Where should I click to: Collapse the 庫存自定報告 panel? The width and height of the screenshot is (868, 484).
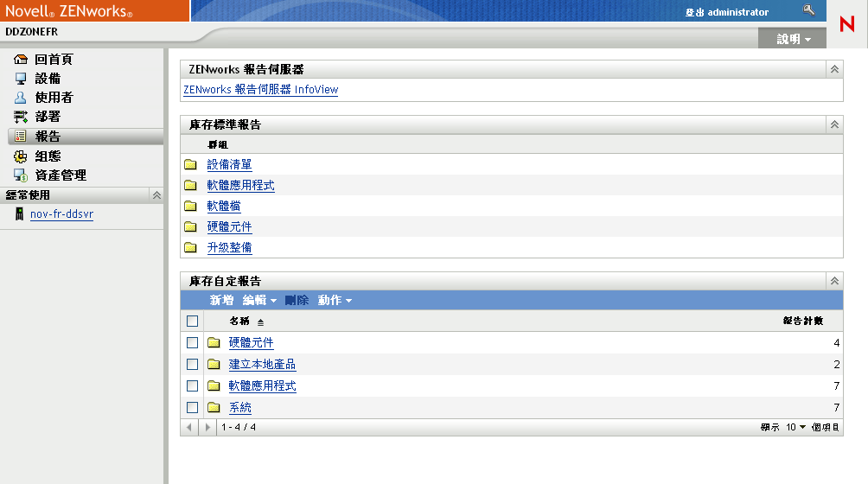835,281
